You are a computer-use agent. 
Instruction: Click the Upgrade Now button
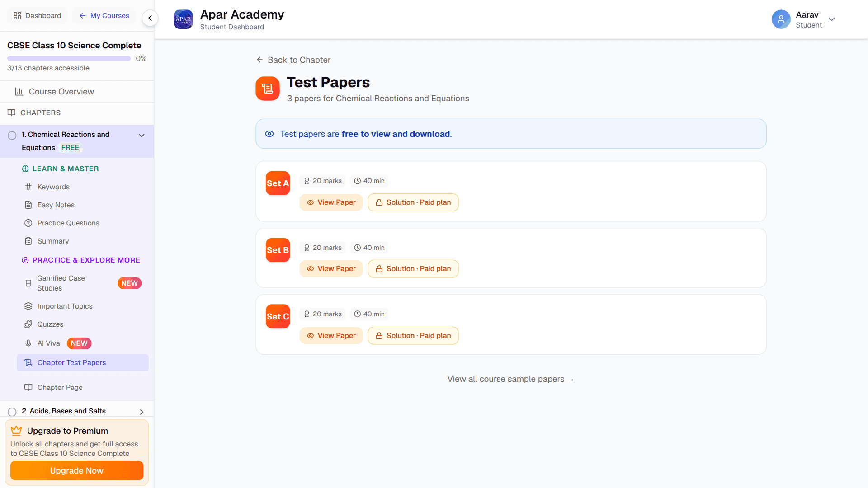(77, 470)
